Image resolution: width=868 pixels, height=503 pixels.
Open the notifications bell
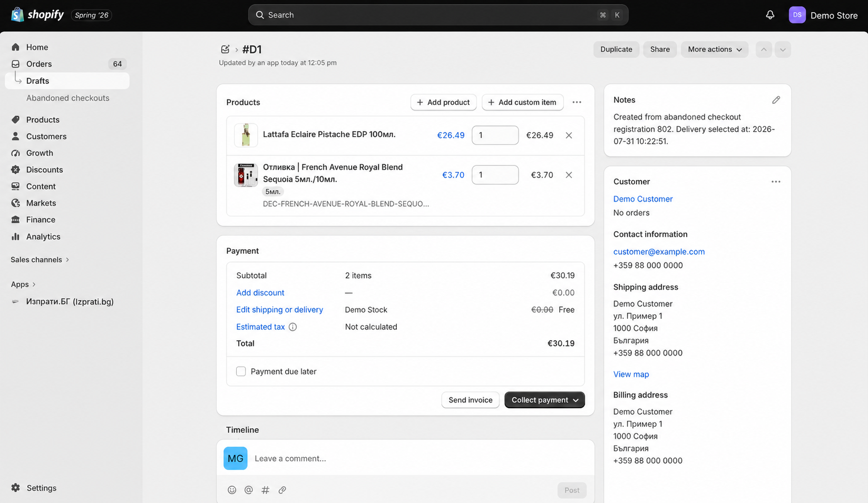[770, 15]
